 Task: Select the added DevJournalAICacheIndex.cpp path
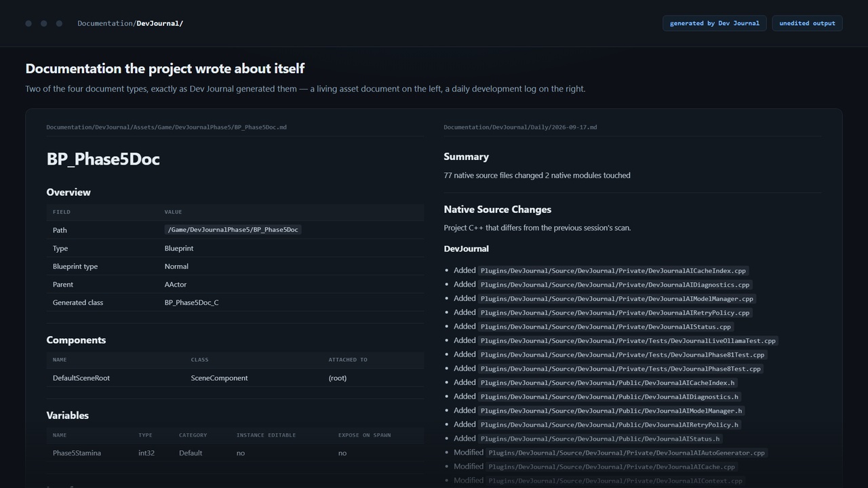pos(613,271)
